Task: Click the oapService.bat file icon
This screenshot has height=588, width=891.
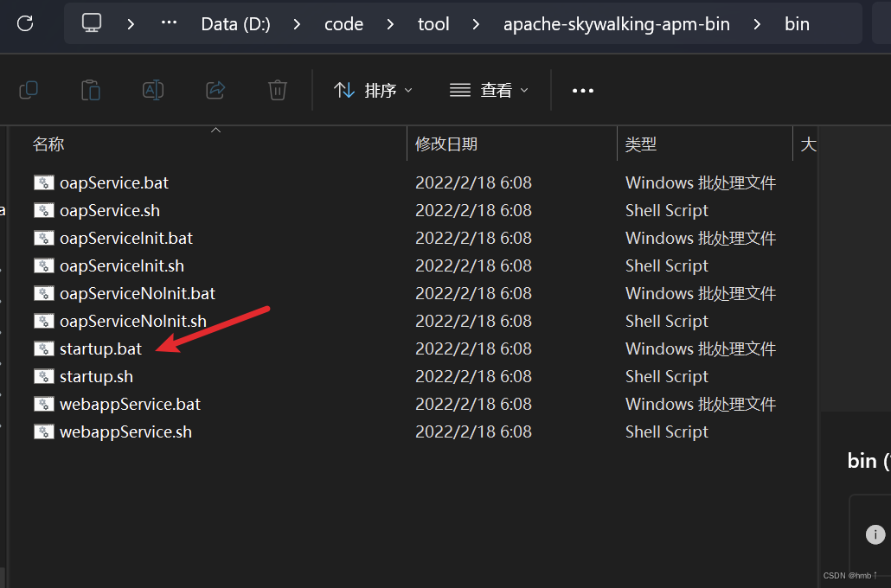Action: pos(44,182)
